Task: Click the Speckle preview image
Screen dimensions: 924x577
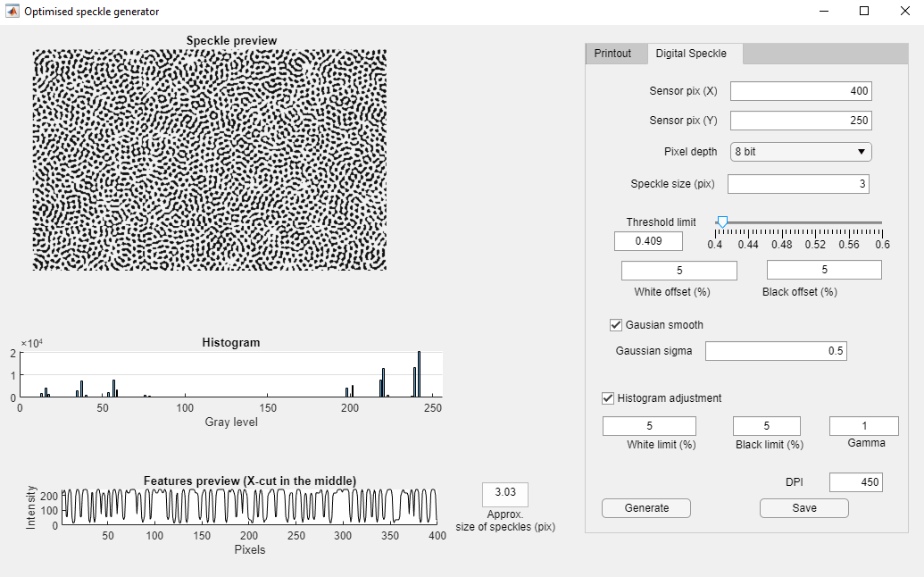Action: pos(210,160)
